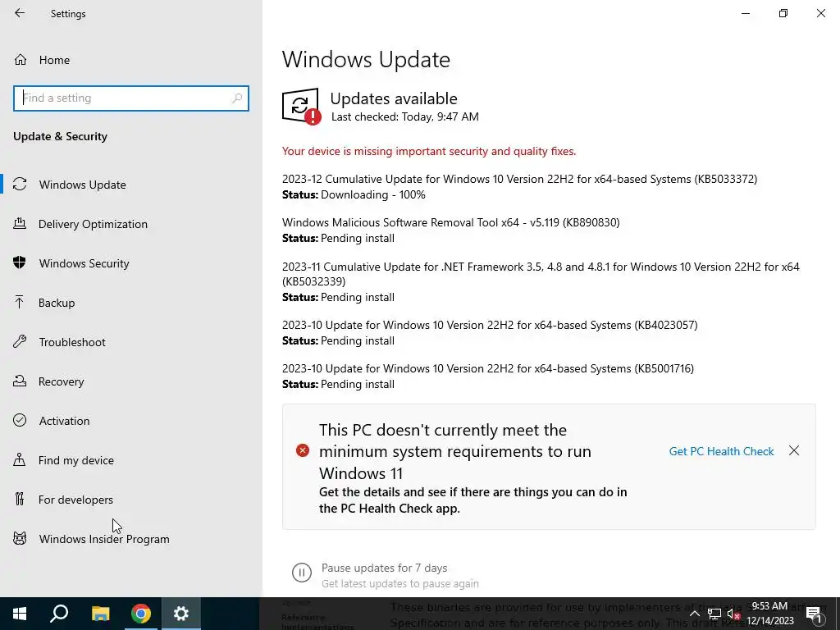This screenshot has height=630, width=840.
Task: Click the missing security fixes warning text
Action: coord(428,152)
